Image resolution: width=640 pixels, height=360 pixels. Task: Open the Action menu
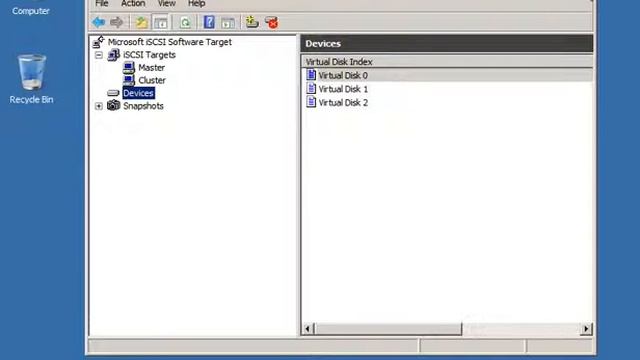[x=133, y=4]
